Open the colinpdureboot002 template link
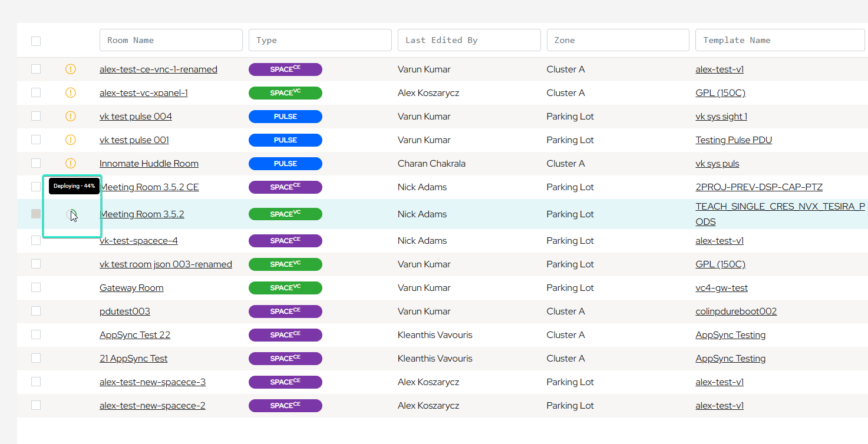The height and width of the screenshot is (444, 868). 736,312
